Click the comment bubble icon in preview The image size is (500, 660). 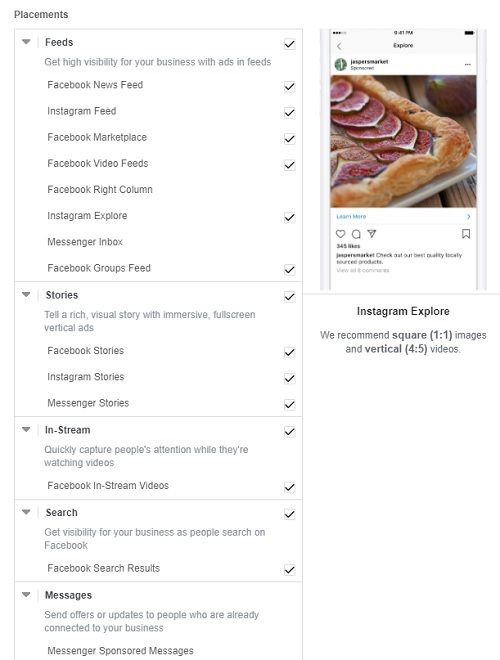(356, 234)
